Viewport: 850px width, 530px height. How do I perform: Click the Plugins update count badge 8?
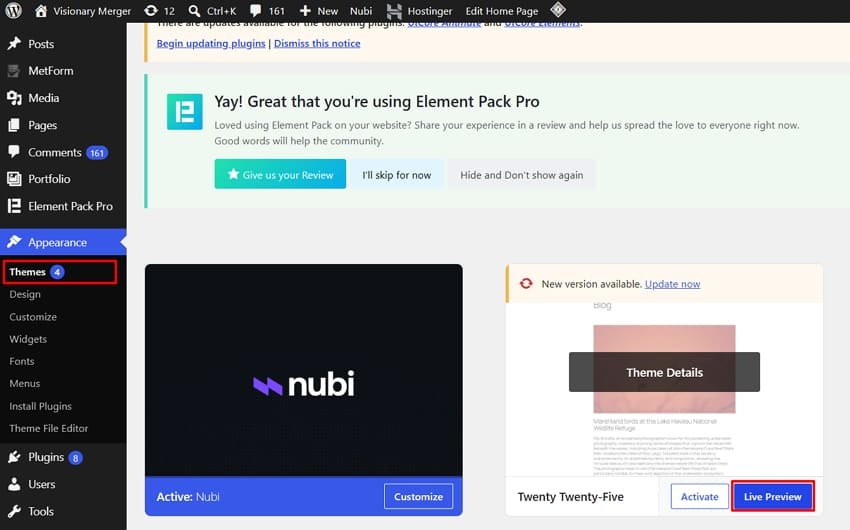tap(75, 458)
